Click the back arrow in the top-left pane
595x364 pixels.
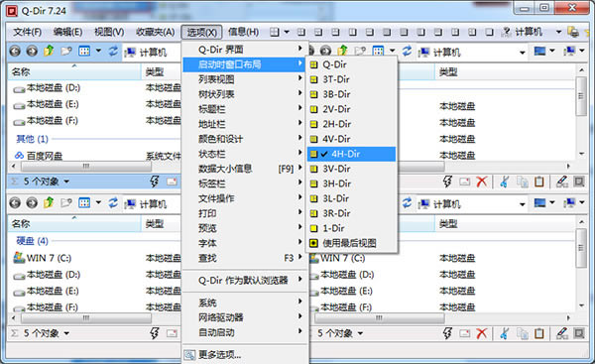15,51
